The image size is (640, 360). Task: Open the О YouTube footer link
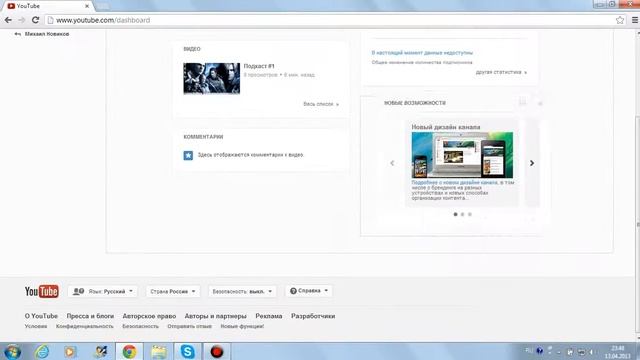[x=41, y=316]
